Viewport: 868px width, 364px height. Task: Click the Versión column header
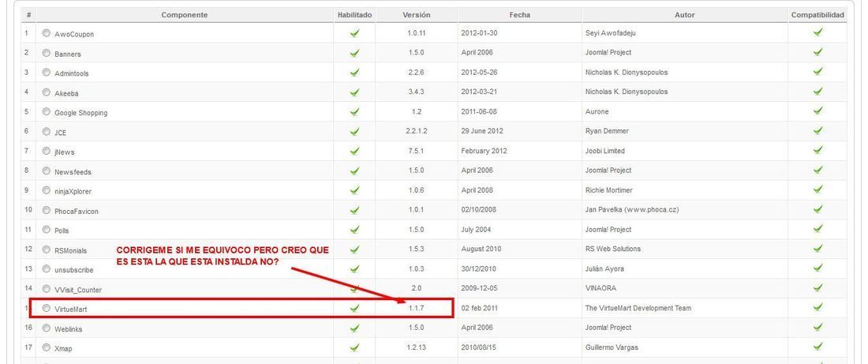coord(417,15)
